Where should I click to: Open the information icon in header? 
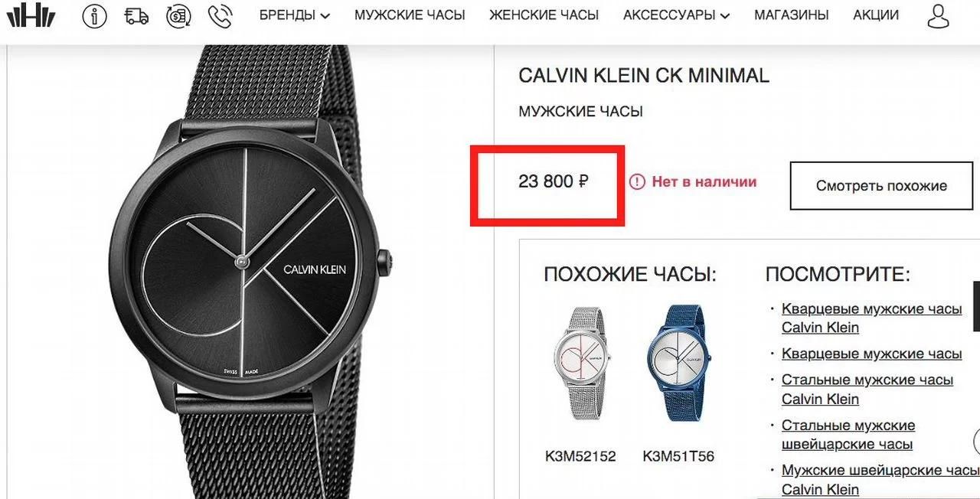coord(94,16)
